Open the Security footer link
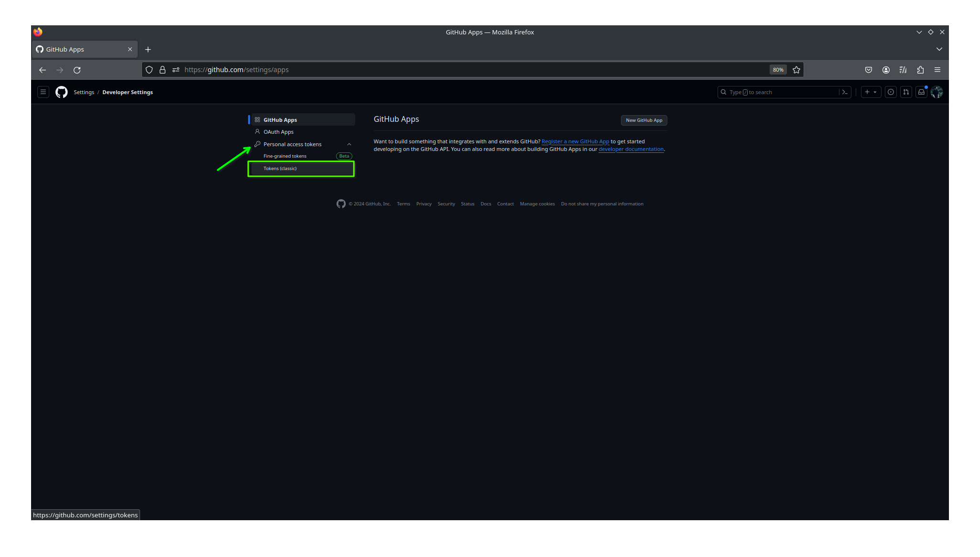The width and height of the screenshot is (980, 557). coord(446,204)
